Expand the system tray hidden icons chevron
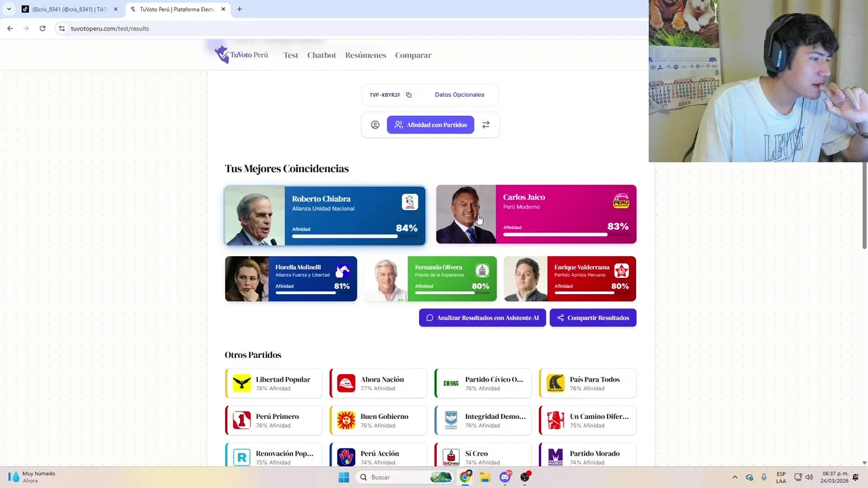The width and height of the screenshot is (868, 488). 734,477
